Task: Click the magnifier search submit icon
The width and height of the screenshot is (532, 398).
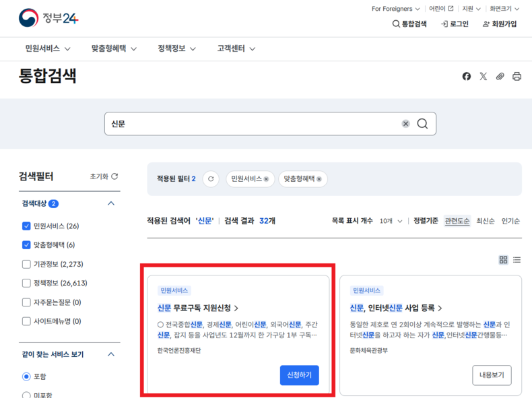Action: [x=422, y=124]
